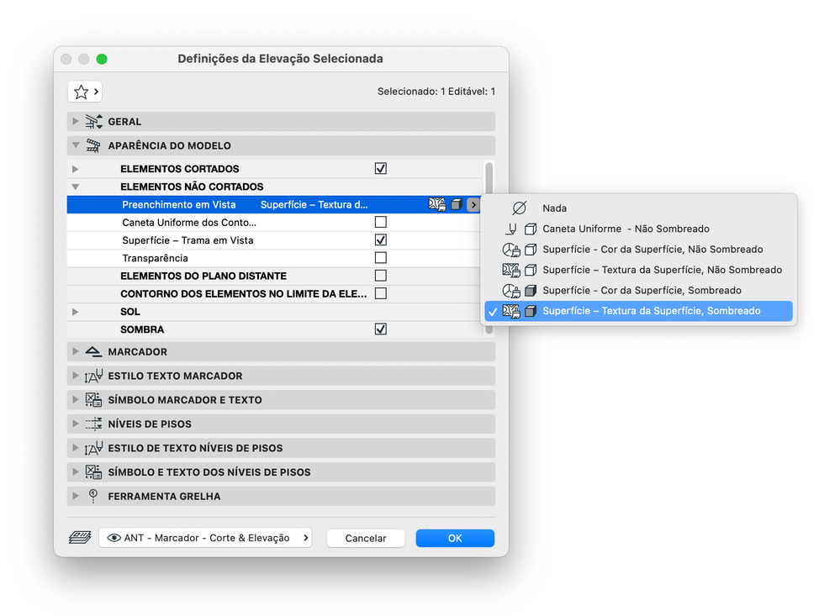Click the layer icon beside the layer selector
Screen dimensions: 840x616
pyautogui.click(x=80, y=537)
